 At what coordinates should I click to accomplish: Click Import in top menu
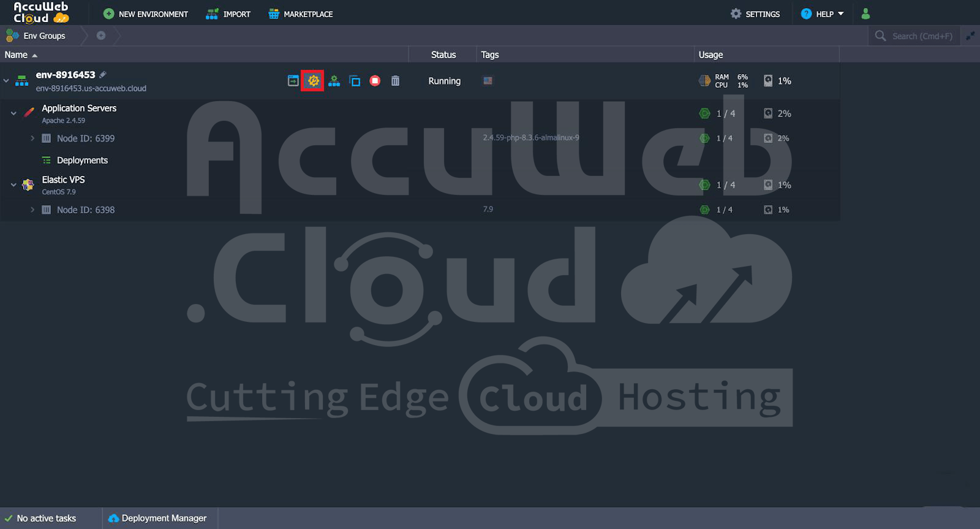pyautogui.click(x=228, y=13)
